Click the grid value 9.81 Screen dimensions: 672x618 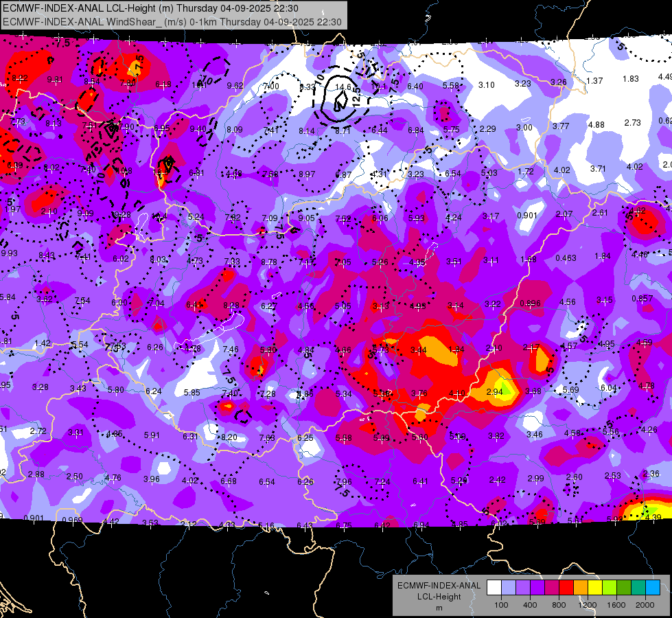pyautogui.click(x=55, y=80)
